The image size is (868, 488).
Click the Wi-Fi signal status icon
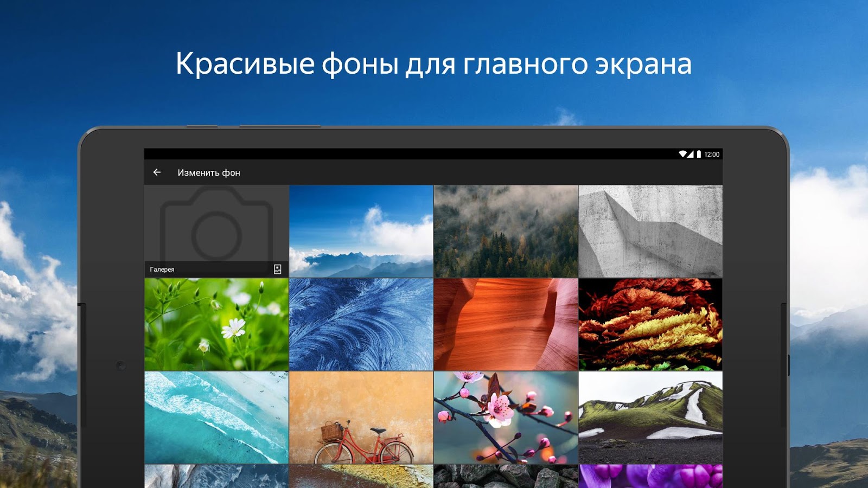[683, 154]
